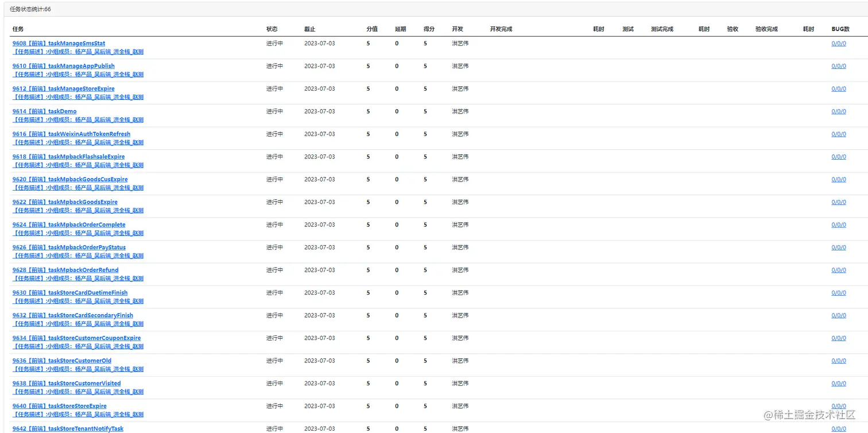Click the 任务描述 link under task 9632
Screen dimensions: 868x433
(78, 324)
